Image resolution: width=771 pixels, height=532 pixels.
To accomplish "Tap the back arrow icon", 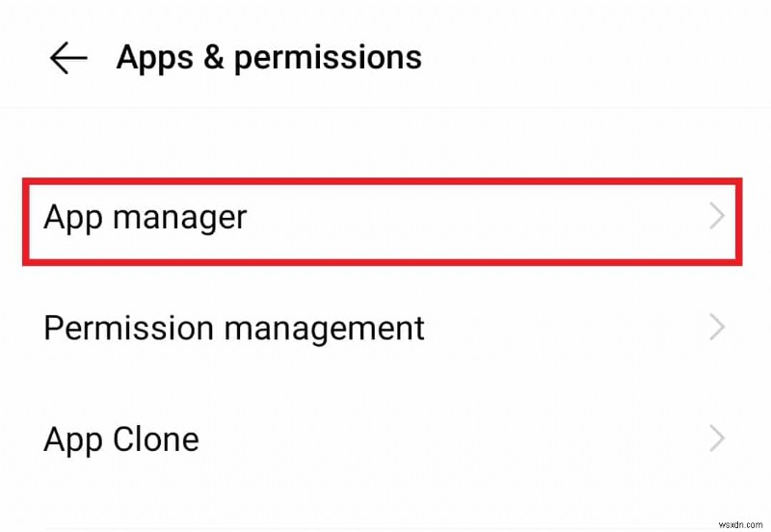I will [67, 59].
